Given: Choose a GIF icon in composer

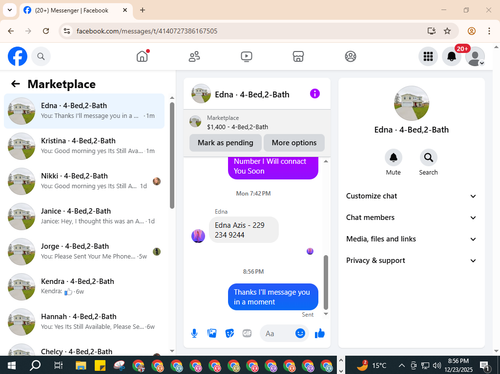Looking at the screenshot, I should 247,333.
